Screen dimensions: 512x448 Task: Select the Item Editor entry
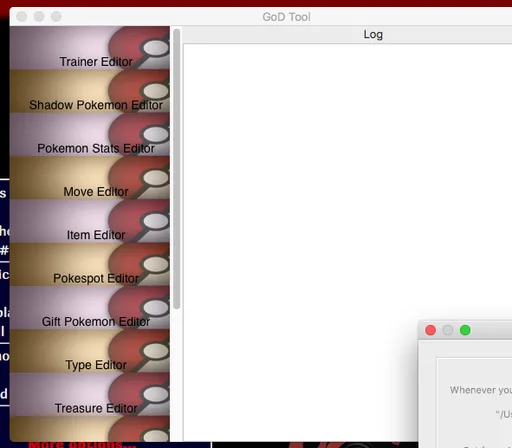click(x=90, y=221)
